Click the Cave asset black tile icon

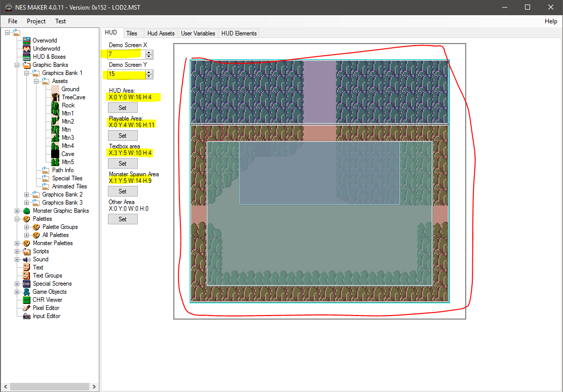click(55, 154)
